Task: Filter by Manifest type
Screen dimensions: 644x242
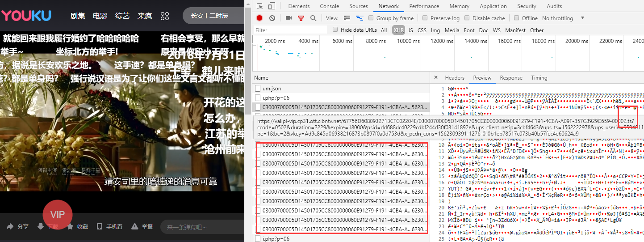Action: coord(515,30)
